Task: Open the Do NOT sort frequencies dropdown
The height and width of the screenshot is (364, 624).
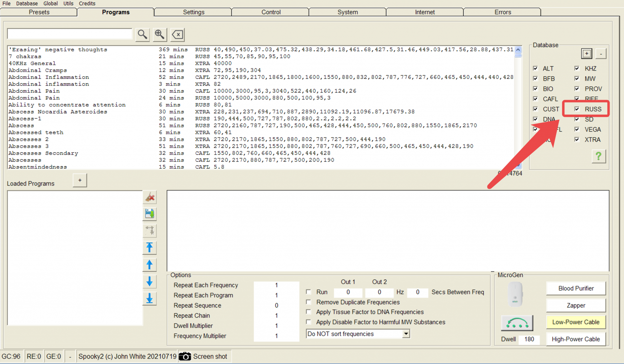Action: pos(406,334)
